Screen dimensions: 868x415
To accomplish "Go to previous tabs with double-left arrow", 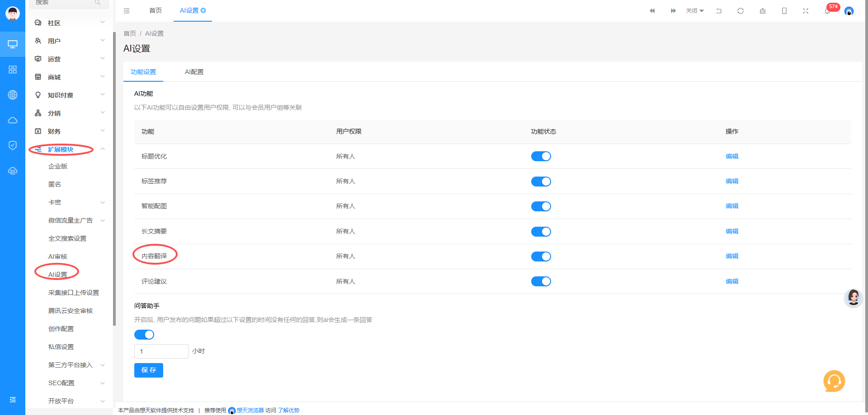I will point(652,11).
